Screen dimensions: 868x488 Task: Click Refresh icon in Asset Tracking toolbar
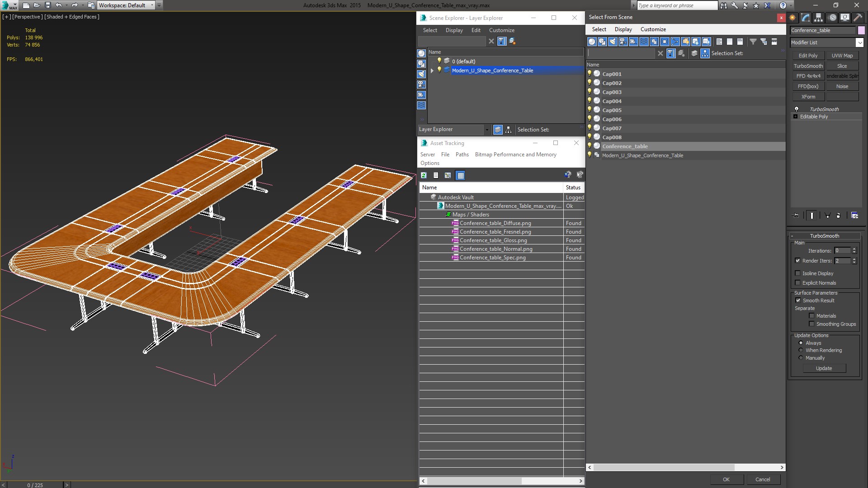pos(424,175)
